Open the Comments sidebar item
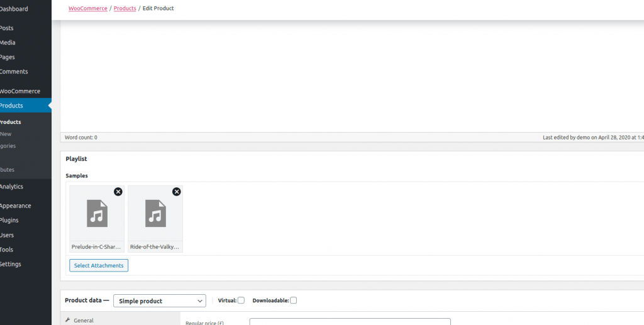The width and height of the screenshot is (644, 325). point(14,72)
